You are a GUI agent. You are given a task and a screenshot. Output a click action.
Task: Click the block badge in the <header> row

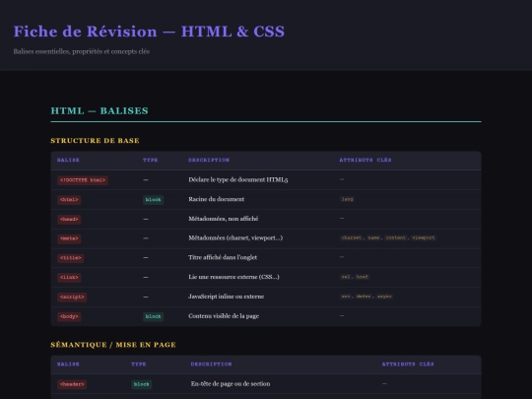pyautogui.click(x=142, y=384)
